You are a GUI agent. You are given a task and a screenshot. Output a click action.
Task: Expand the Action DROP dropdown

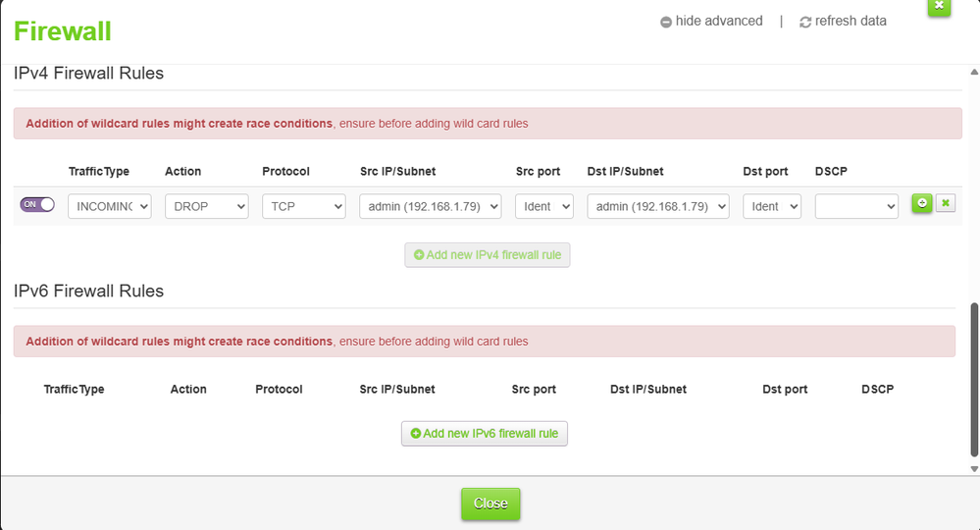click(206, 206)
